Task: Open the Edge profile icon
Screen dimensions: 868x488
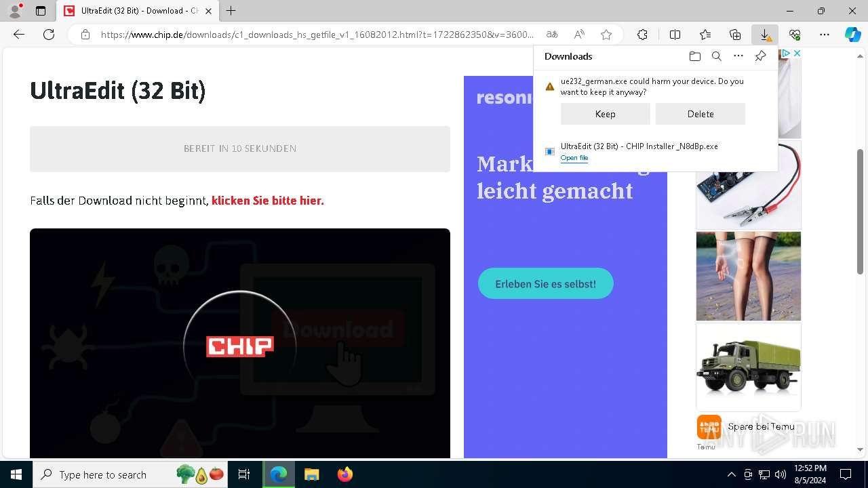Action: click(15, 11)
